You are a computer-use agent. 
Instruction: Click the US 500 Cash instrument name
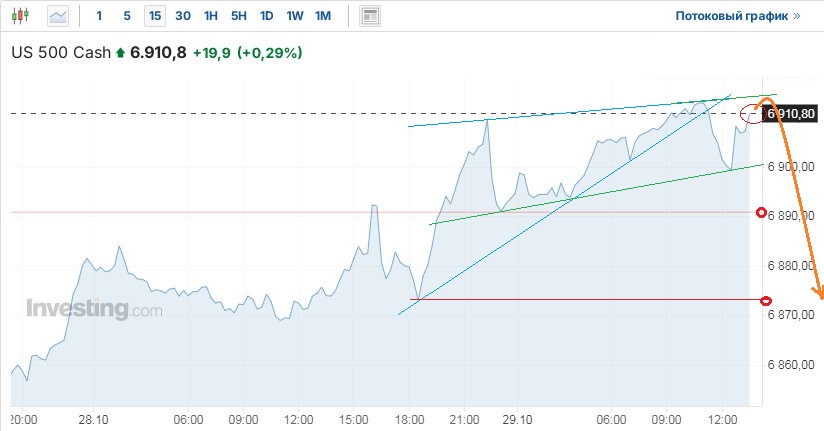[60, 53]
